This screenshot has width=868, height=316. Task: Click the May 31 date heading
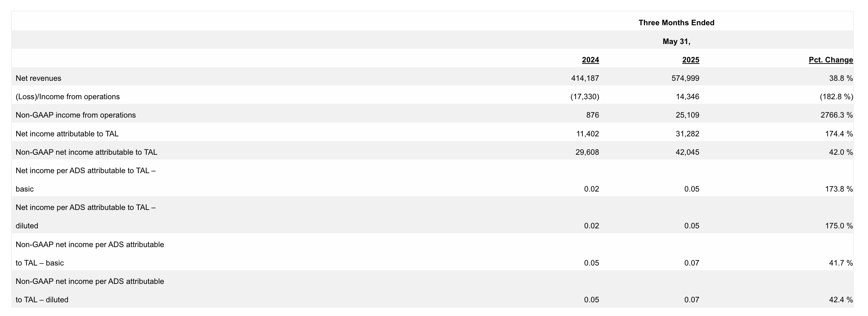[676, 41]
